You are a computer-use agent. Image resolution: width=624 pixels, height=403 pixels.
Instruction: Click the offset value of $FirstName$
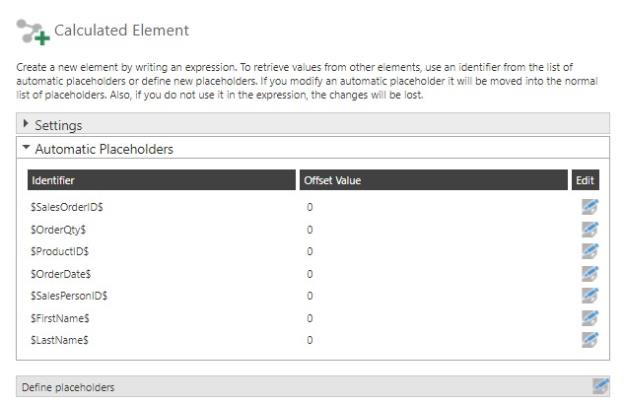pyautogui.click(x=310, y=318)
